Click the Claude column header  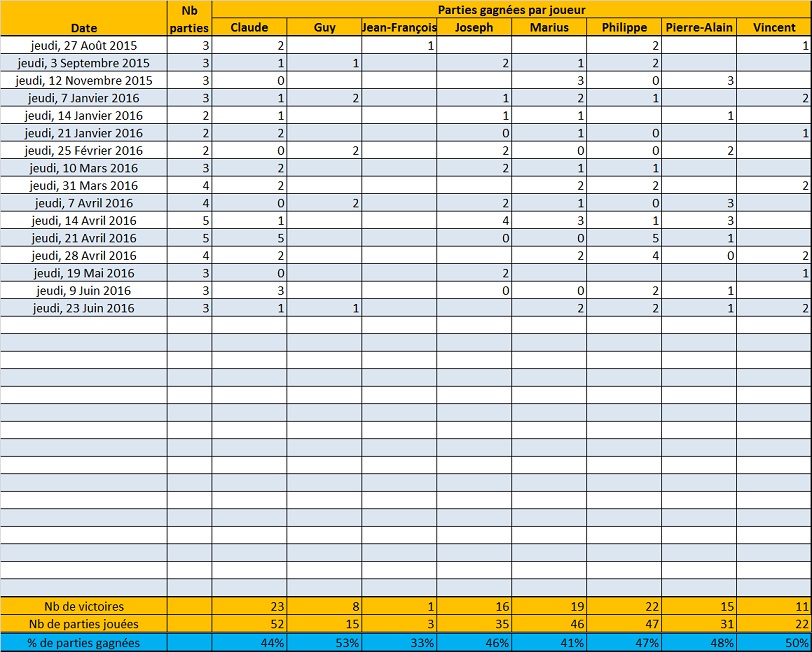(x=249, y=27)
